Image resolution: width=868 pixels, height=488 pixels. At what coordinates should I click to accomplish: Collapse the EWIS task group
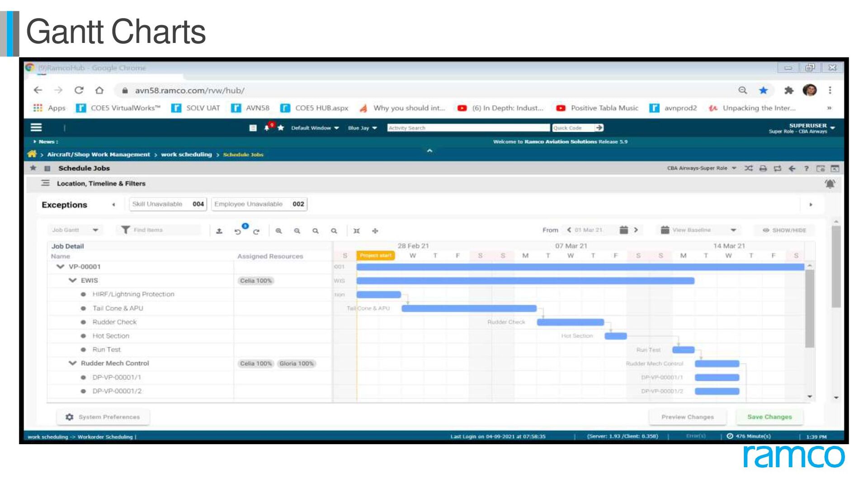coord(72,280)
